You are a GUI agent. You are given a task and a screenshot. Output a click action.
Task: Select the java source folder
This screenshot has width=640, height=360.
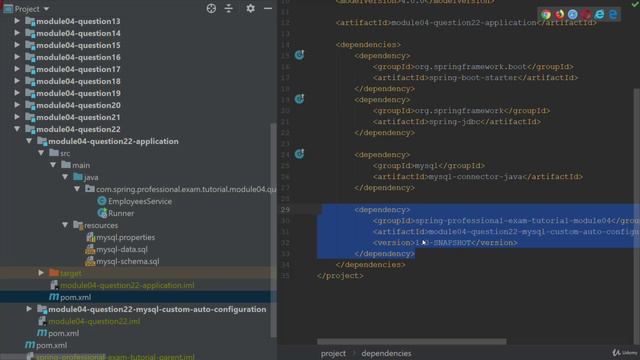click(91, 177)
